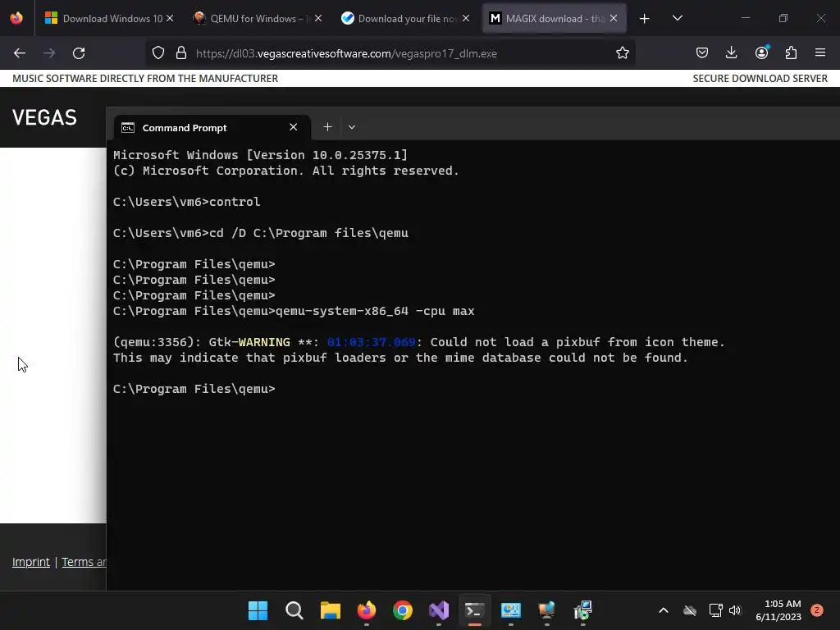
Task: Open Visual Studio from the taskbar
Action: 439,610
